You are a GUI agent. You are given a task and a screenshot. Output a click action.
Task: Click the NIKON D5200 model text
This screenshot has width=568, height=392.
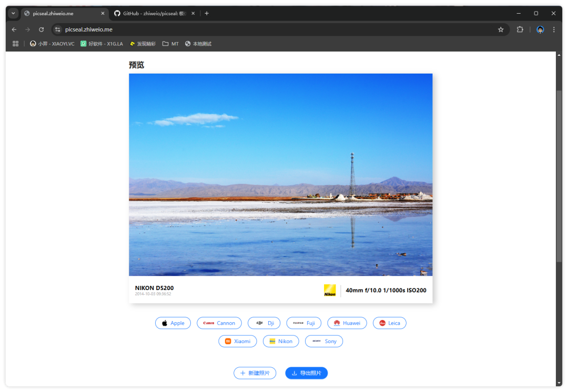tap(154, 288)
